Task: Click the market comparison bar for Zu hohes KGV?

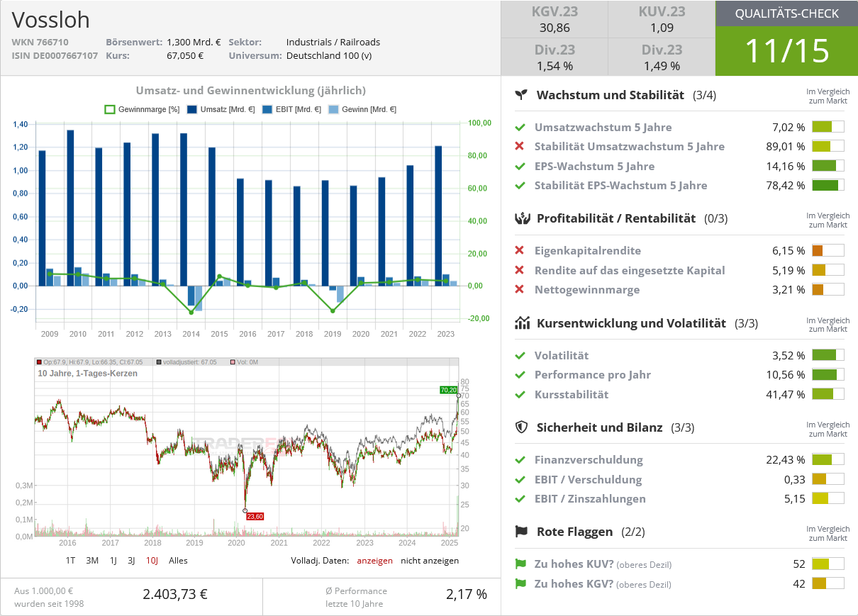Action: click(x=828, y=584)
